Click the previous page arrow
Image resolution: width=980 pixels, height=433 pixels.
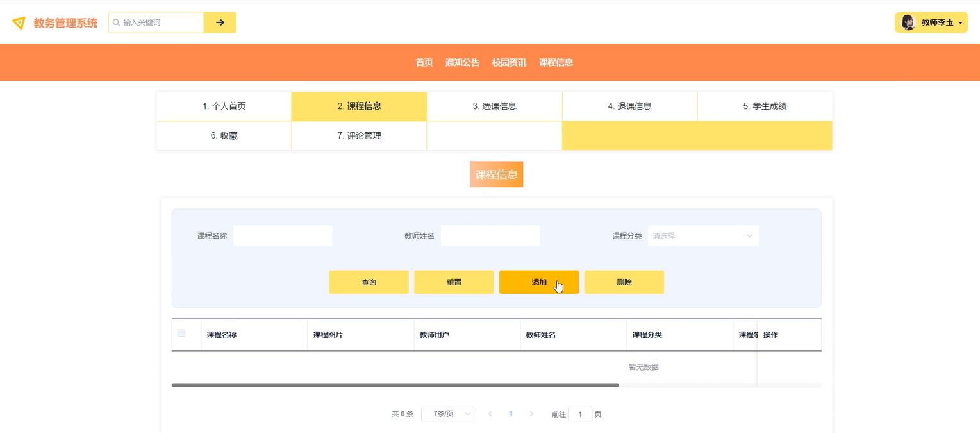pos(490,414)
